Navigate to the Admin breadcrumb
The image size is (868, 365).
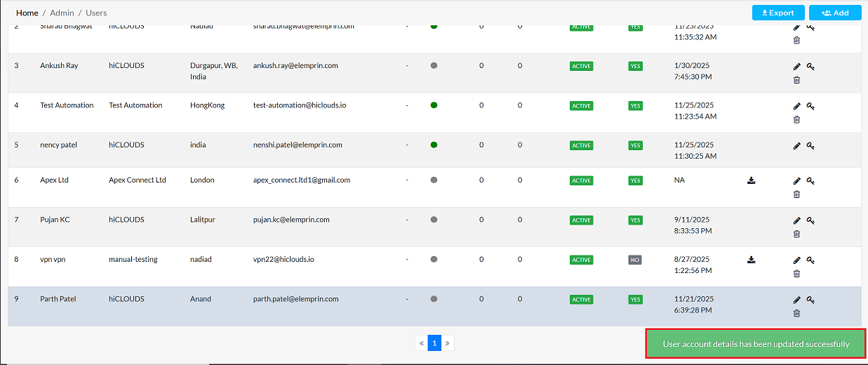[62, 13]
